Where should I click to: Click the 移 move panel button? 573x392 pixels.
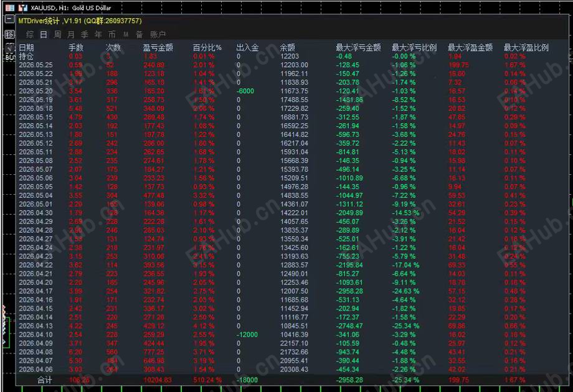pos(10,34)
